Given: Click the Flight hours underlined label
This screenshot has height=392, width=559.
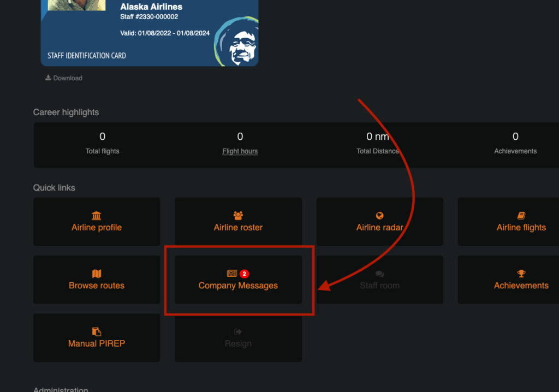Looking at the screenshot, I should coord(240,151).
